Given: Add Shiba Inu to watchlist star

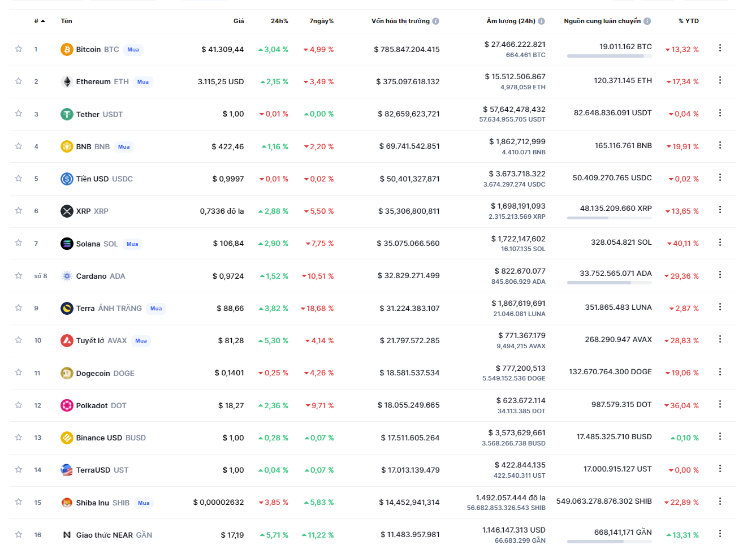Looking at the screenshot, I should point(19,501).
